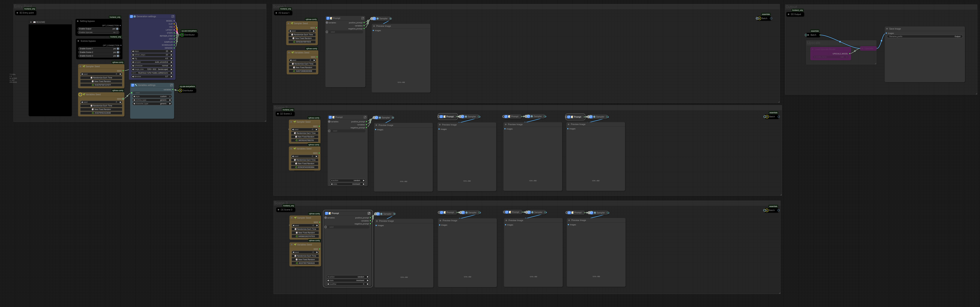Open the Generation settings subgraph icon
Image resolution: width=980 pixels, height=307 pixels.
tap(132, 16)
